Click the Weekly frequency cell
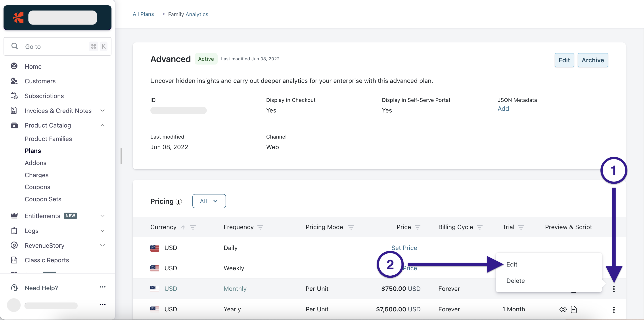The width and height of the screenshot is (644, 320). point(234,268)
